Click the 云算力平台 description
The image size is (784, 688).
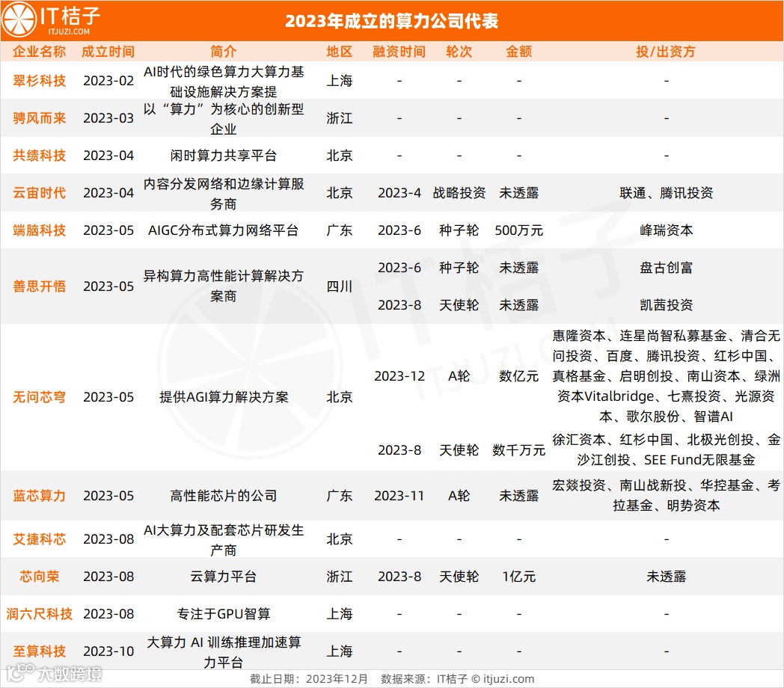click(223, 577)
